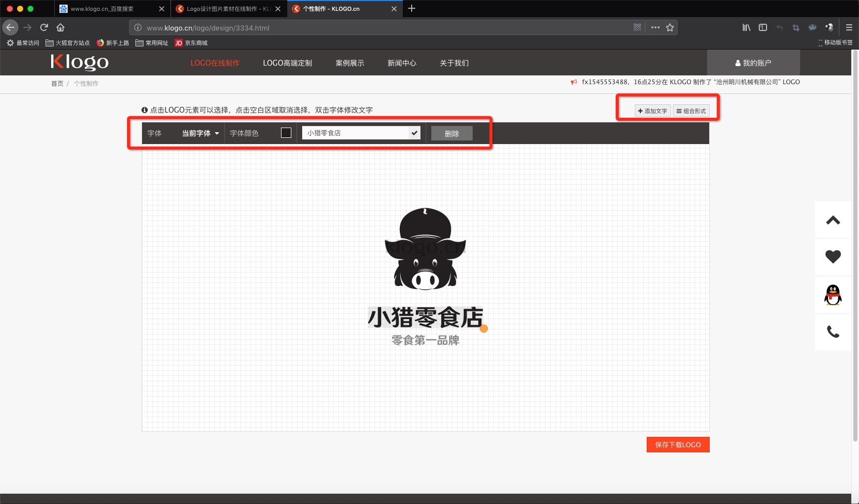Viewport: 859px width, 504px height.
Task: Click the reader mode icon in address bar
Action: pyautogui.click(x=637, y=27)
